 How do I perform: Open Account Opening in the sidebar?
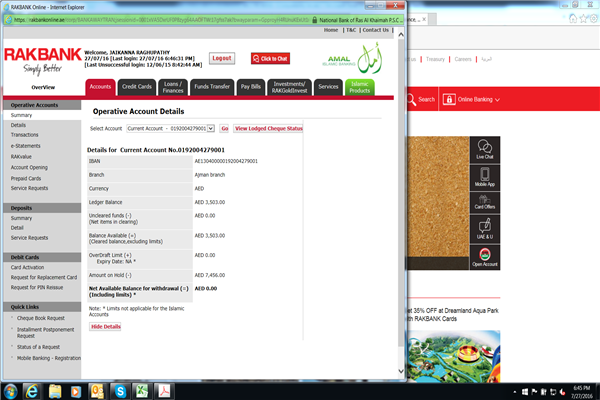[29, 167]
